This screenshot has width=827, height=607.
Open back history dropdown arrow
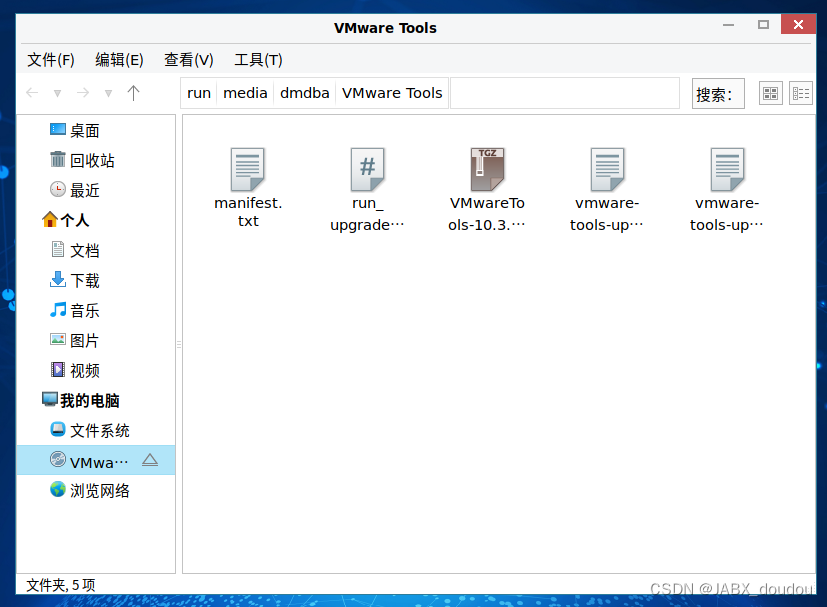pos(57,94)
